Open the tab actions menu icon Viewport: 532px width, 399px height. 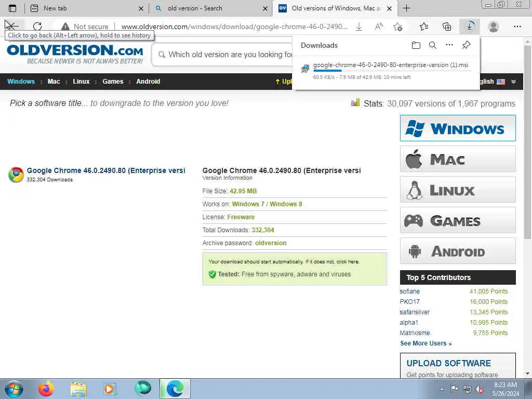(x=12, y=8)
